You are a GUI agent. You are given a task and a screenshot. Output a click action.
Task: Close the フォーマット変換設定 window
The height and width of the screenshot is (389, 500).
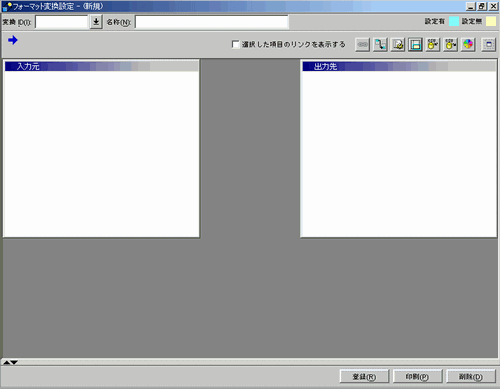coord(493,6)
